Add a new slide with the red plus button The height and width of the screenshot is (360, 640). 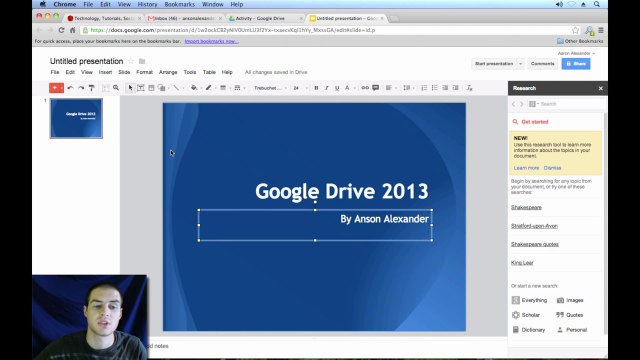(54, 88)
